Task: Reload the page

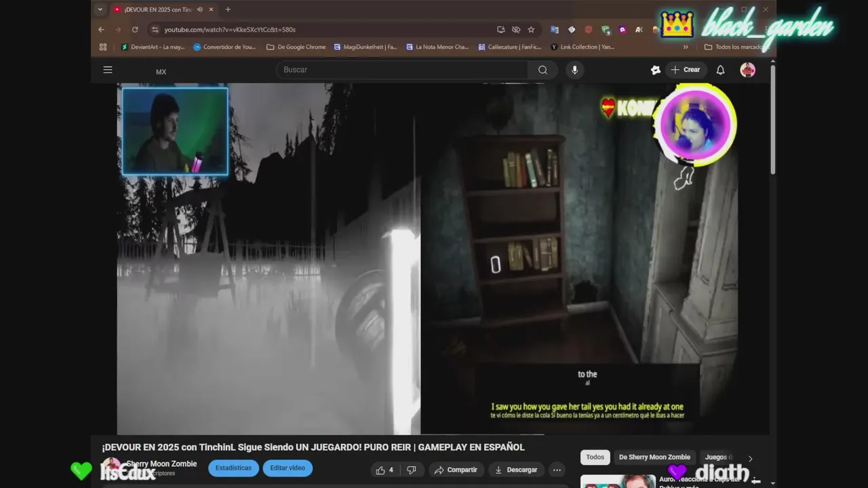Action: point(135,30)
